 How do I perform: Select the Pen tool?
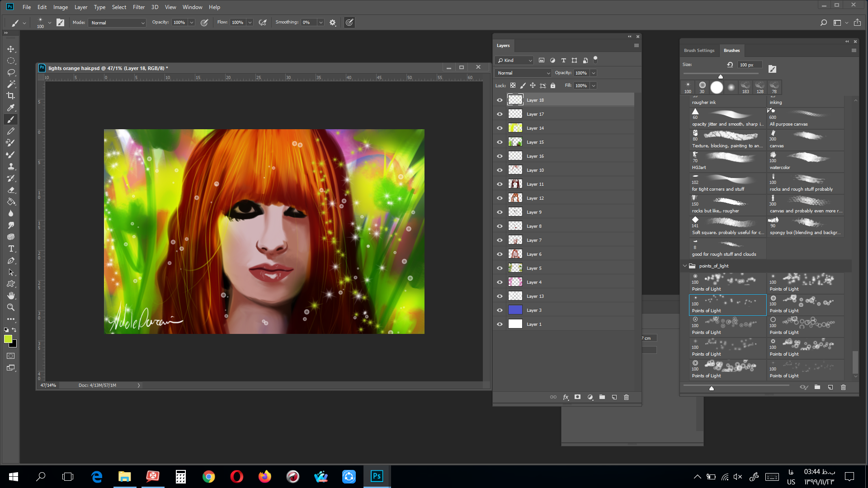click(x=11, y=260)
